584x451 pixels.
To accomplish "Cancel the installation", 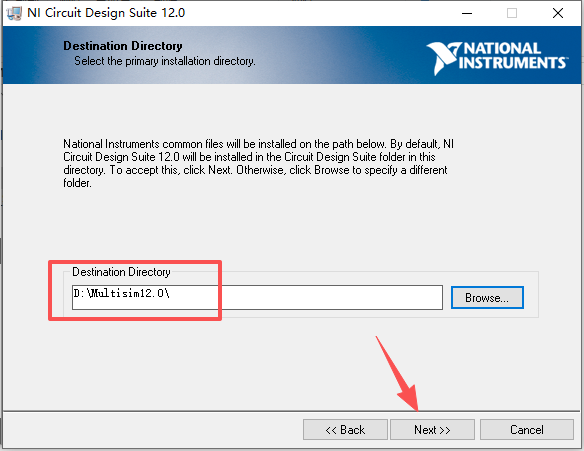I will click(527, 430).
